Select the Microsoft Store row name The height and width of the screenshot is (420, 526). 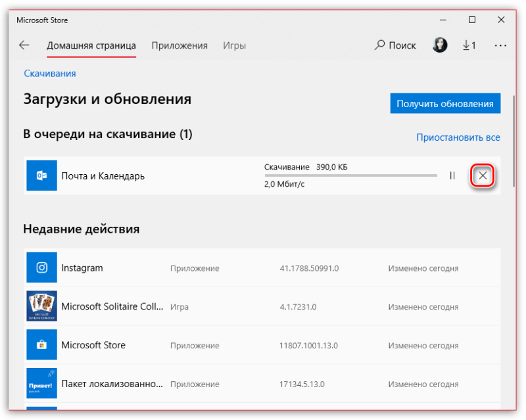coord(93,345)
